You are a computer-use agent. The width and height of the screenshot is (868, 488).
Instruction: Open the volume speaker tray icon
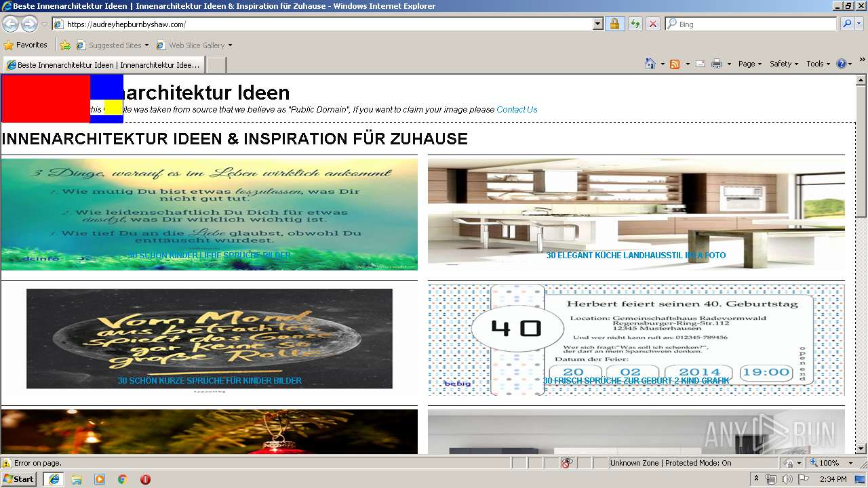pyautogui.click(x=787, y=479)
